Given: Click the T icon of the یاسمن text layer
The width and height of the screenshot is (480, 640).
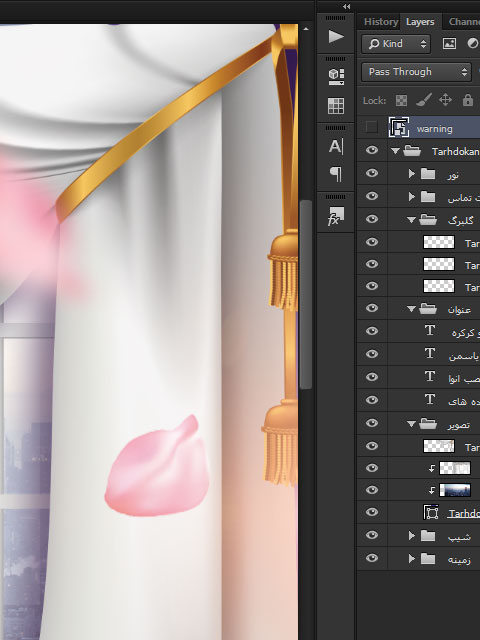Looking at the screenshot, I should [429, 353].
